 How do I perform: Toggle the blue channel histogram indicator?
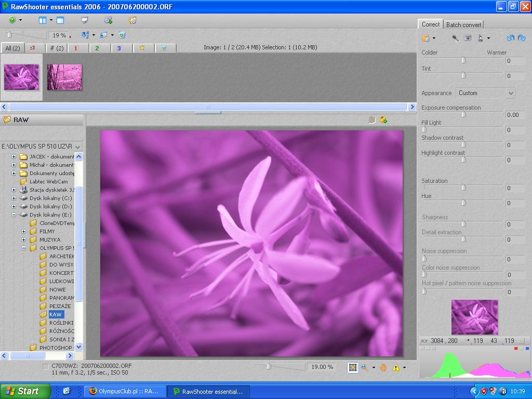(527, 349)
